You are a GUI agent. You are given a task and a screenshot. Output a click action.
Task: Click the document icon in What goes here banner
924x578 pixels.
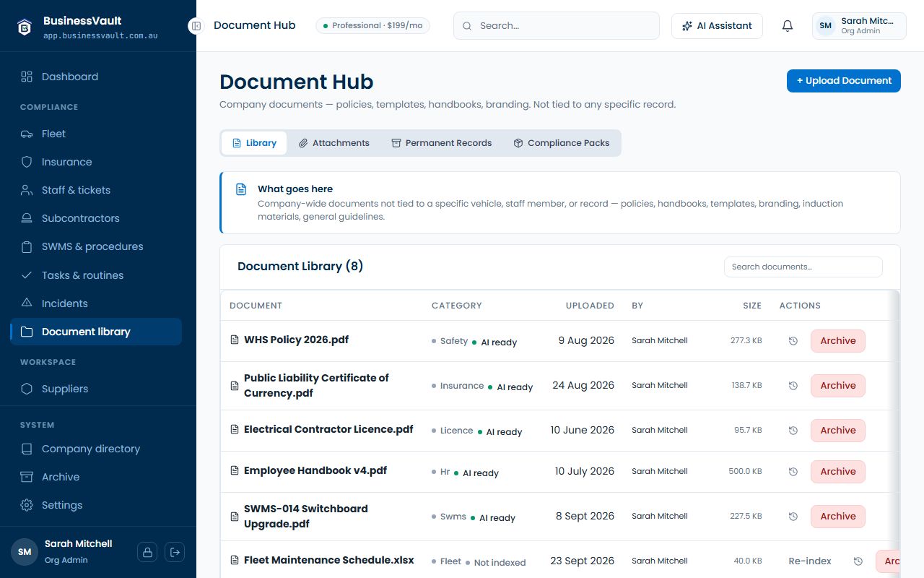[241, 189]
